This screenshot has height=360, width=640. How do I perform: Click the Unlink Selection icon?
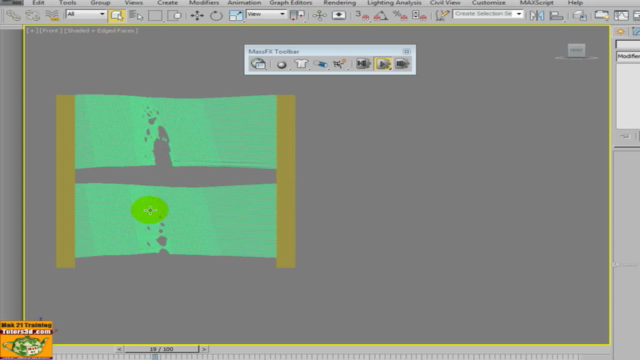33,16
